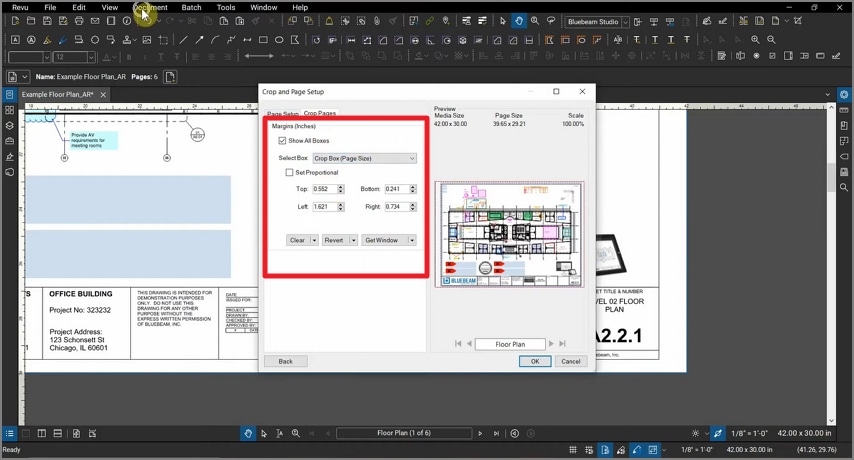
Task: Open the Get Window dropdown arrow
Action: coord(412,240)
